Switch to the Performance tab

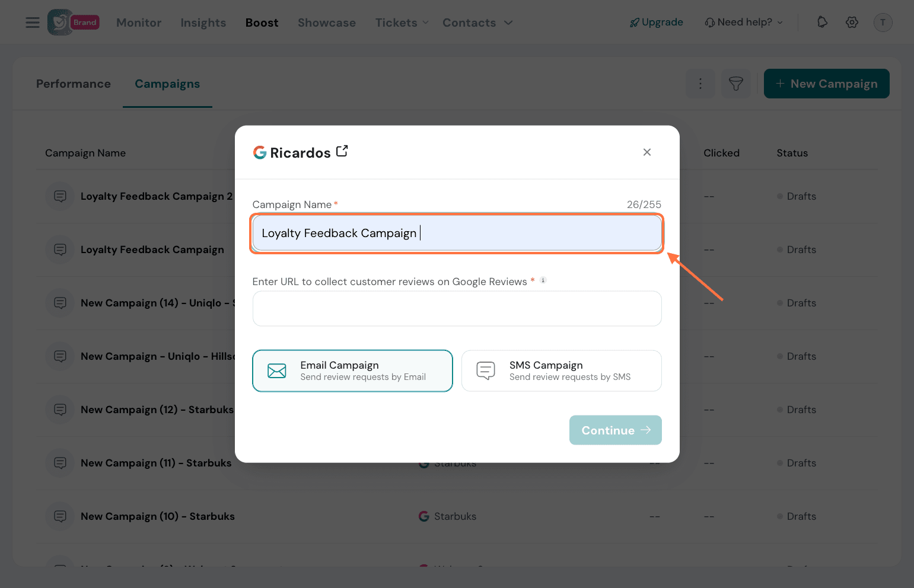pos(73,84)
